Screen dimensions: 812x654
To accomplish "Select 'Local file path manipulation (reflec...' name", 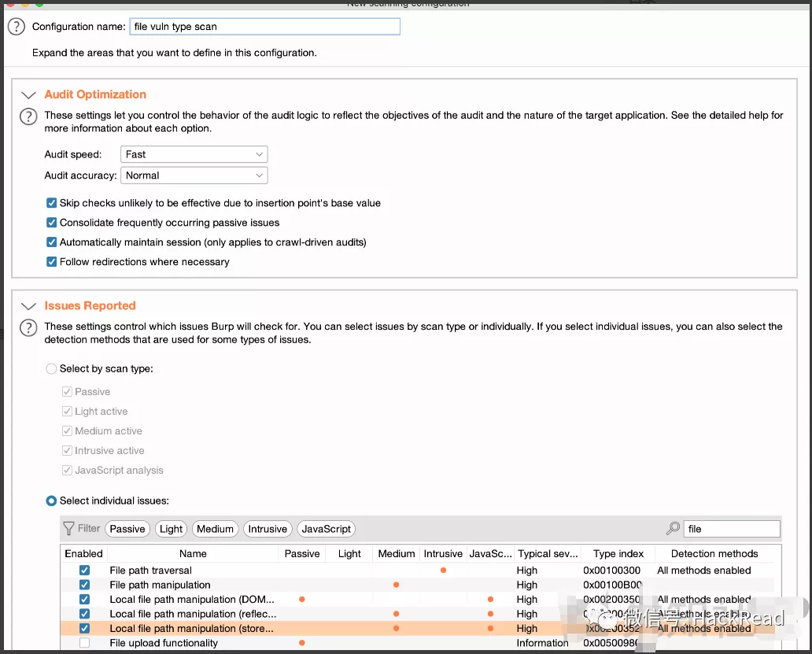I will (193, 614).
